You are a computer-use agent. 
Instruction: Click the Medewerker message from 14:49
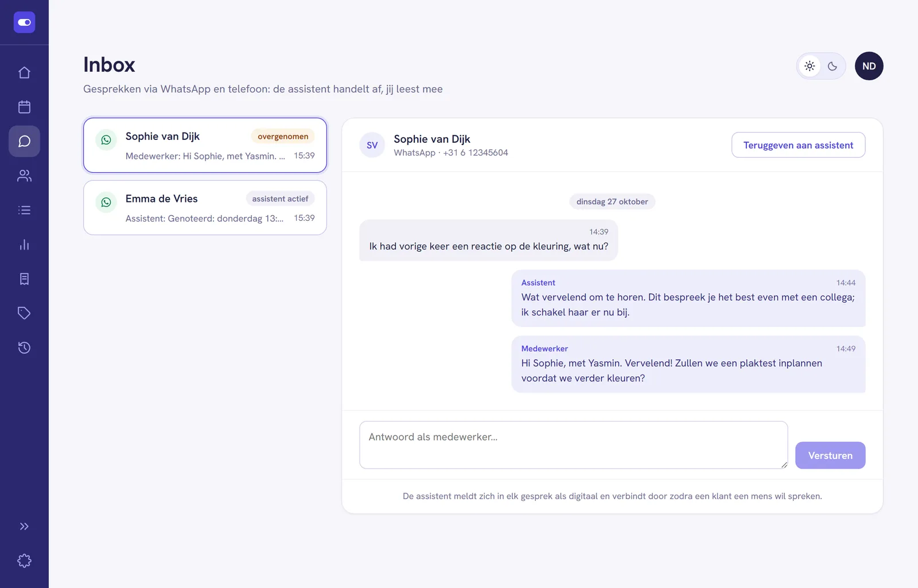click(x=688, y=364)
